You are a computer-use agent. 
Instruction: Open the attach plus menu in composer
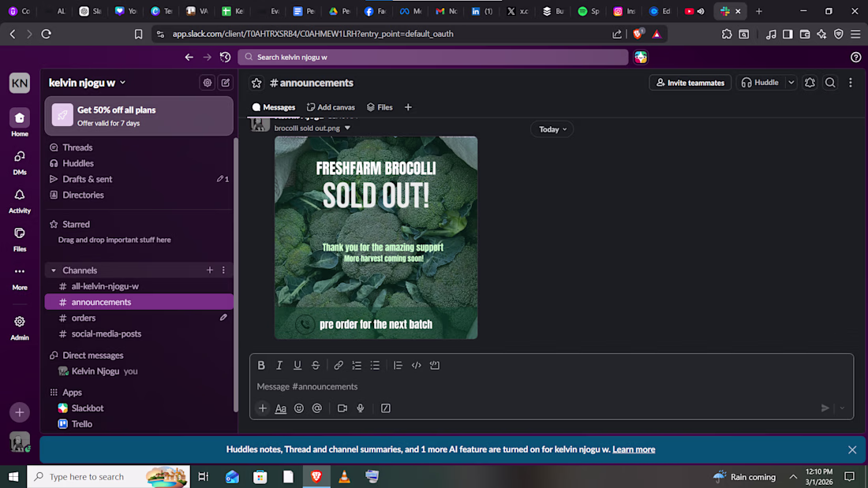[263, 408]
